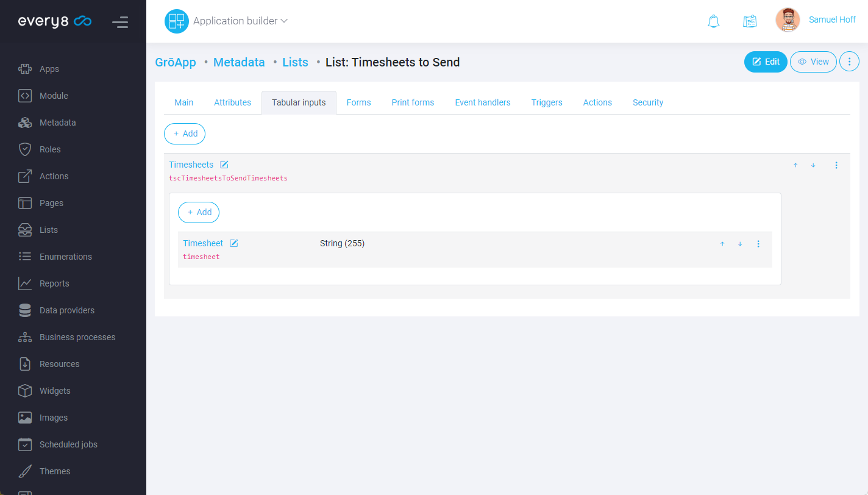Open Business processes in sidebar
Image resolution: width=868 pixels, height=495 pixels.
pos(77,337)
